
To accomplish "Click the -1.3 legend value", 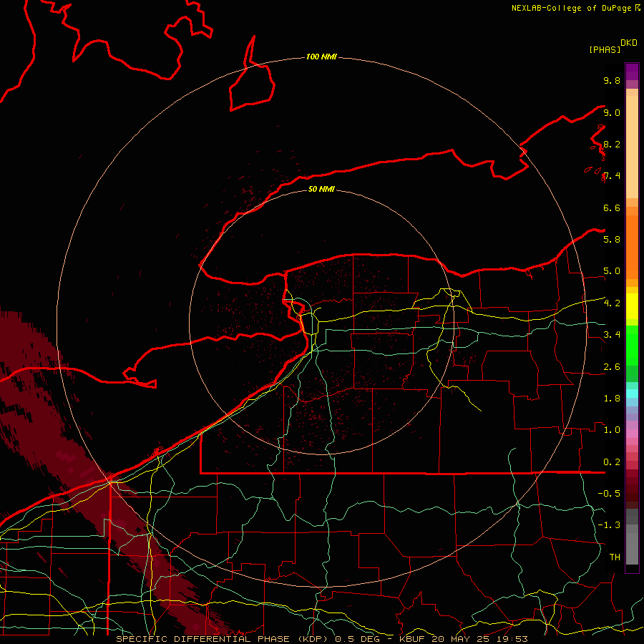I will (609, 525).
